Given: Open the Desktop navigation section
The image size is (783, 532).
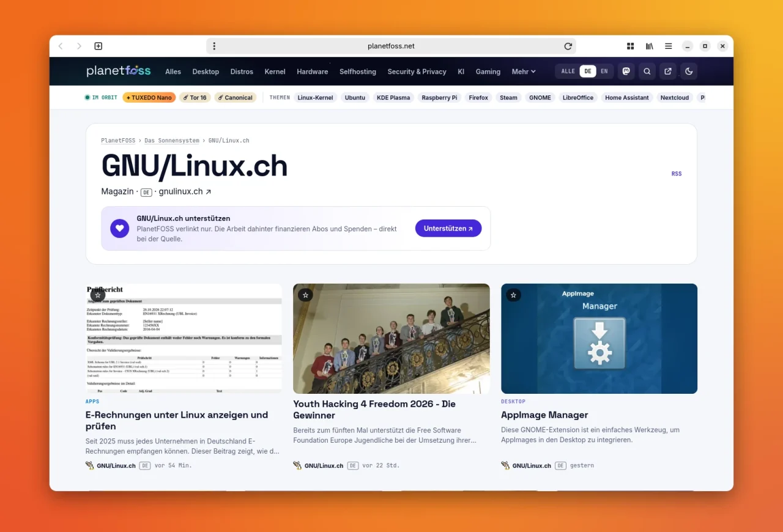Looking at the screenshot, I should (x=206, y=72).
